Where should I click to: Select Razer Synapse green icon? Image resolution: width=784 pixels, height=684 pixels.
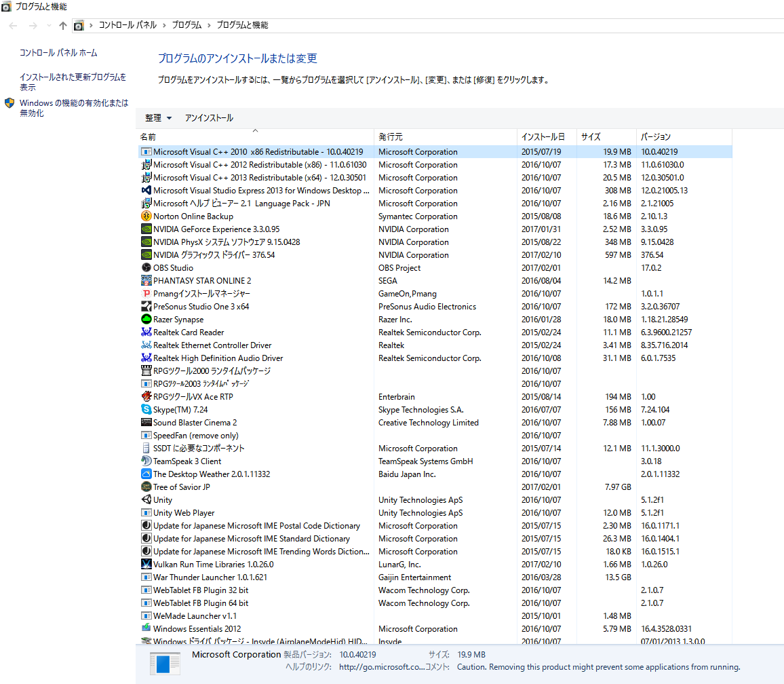[146, 319]
